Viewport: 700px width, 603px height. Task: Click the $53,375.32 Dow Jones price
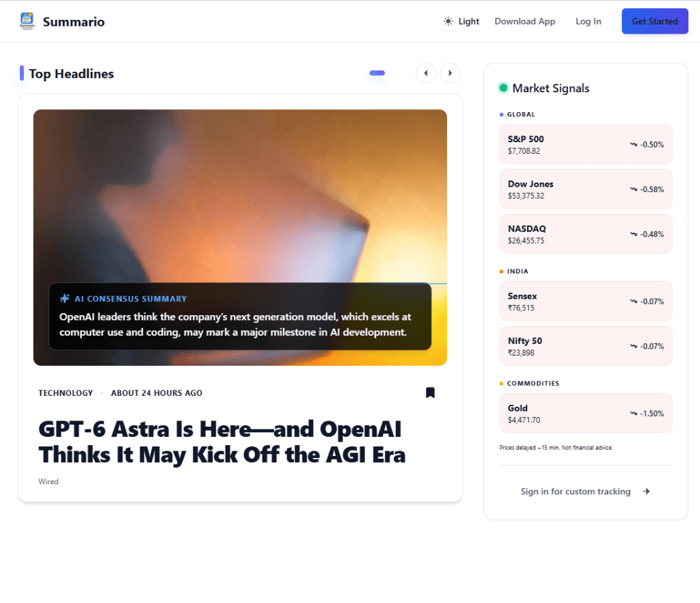coord(526,196)
